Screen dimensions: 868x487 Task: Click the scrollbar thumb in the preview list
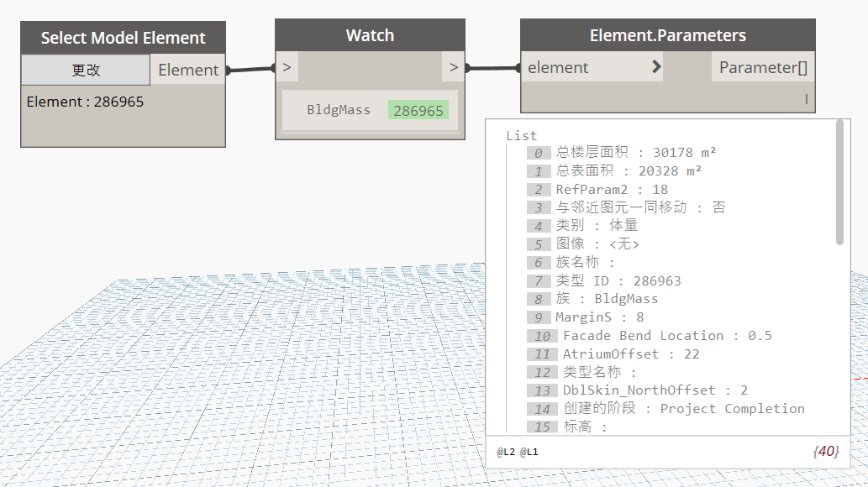[839, 183]
